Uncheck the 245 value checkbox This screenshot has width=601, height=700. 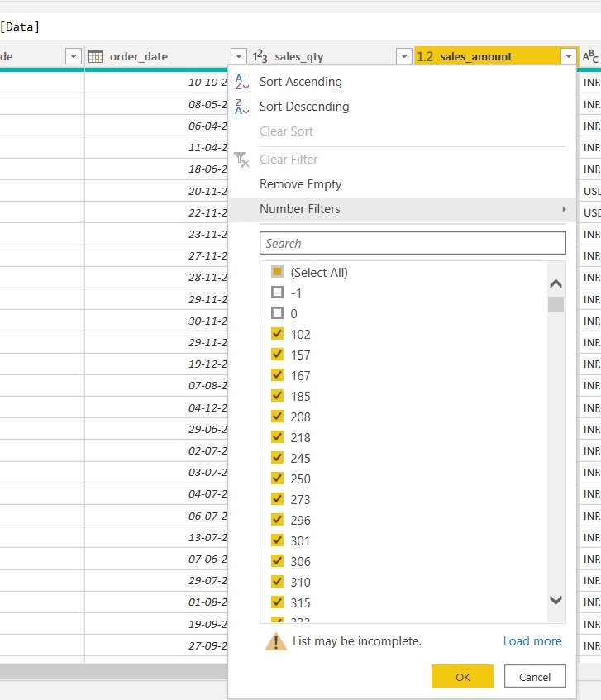pos(277,458)
